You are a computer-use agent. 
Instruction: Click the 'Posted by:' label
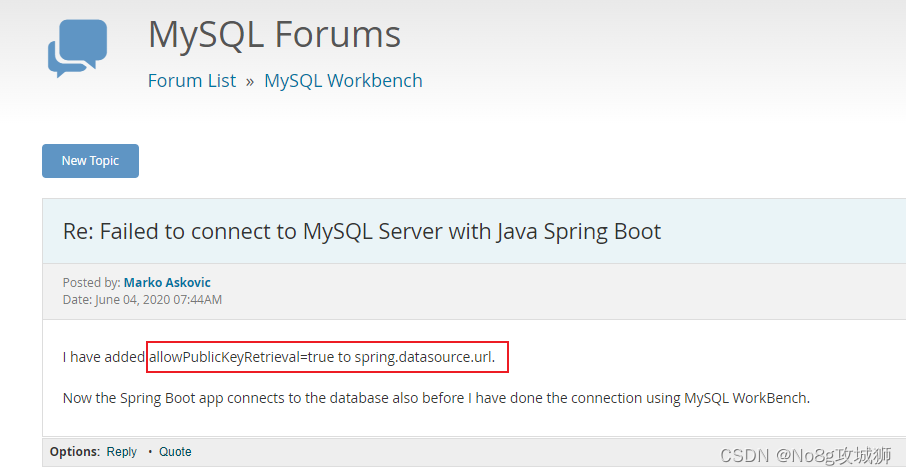(x=91, y=283)
